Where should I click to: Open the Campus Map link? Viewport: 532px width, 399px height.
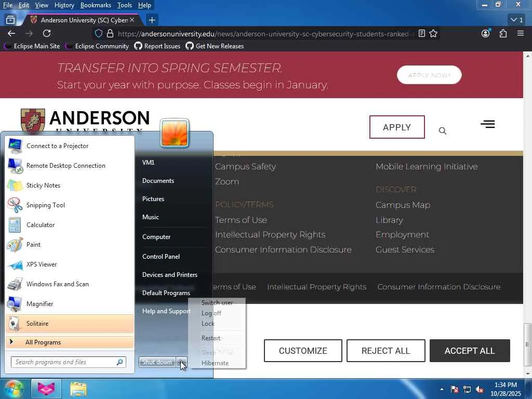coord(403,205)
